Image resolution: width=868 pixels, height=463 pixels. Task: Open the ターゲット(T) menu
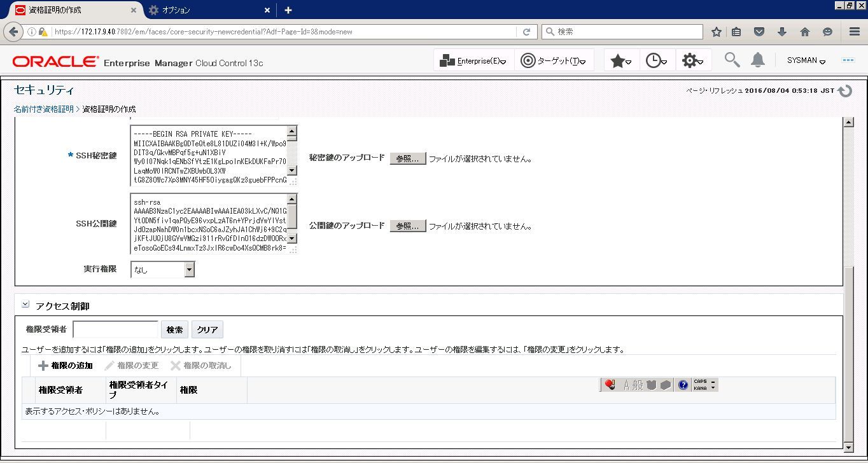(553, 61)
